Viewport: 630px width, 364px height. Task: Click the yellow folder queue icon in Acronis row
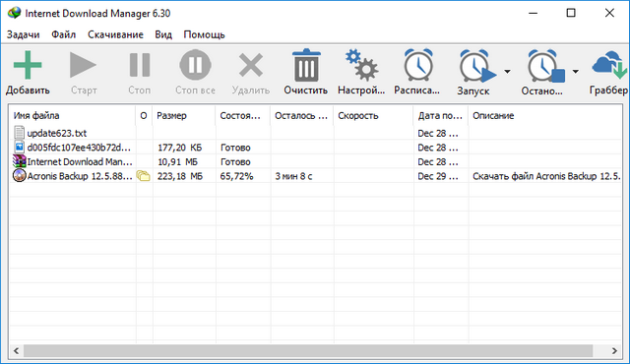pyautogui.click(x=143, y=176)
